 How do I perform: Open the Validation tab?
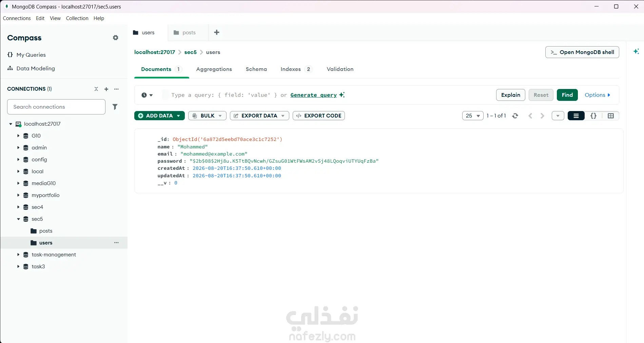tap(340, 69)
